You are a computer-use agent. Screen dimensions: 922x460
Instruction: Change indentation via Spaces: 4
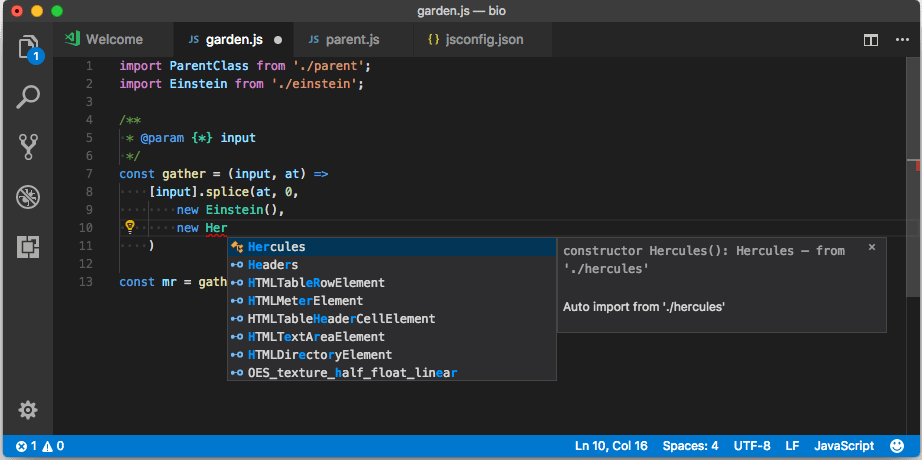coord(692,446)
